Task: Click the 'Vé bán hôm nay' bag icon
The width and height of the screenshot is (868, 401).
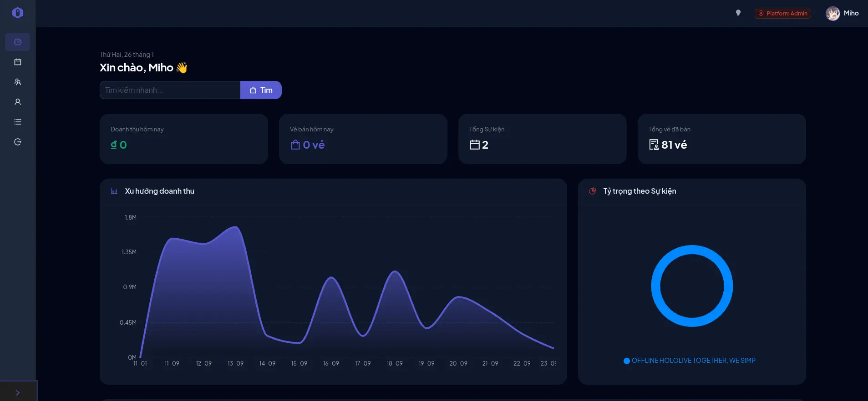Action: 295,145
